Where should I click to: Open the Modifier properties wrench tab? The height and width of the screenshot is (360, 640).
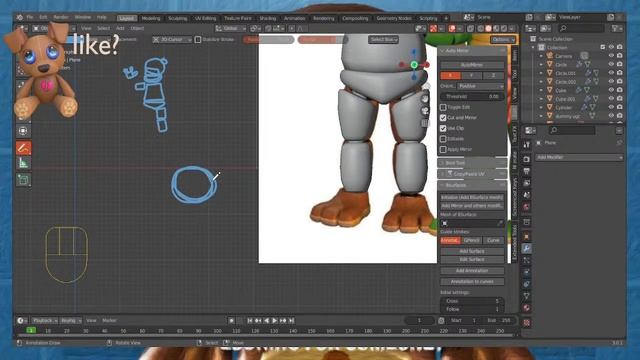[x=527, y=248]
